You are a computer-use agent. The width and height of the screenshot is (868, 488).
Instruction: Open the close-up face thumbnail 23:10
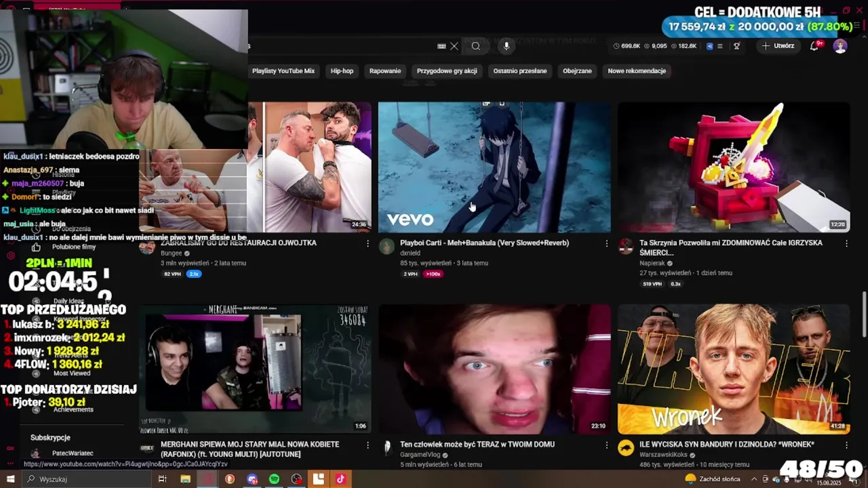(494, 369)
